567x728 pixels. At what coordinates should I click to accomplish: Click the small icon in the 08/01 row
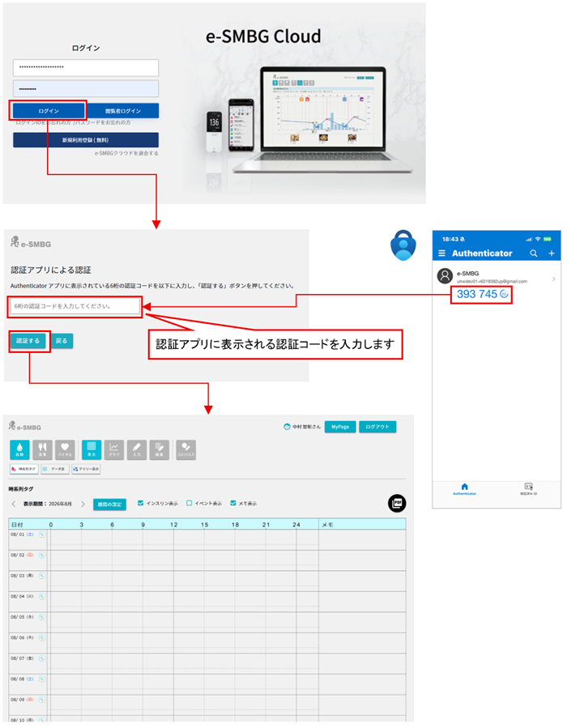[42, 534]
